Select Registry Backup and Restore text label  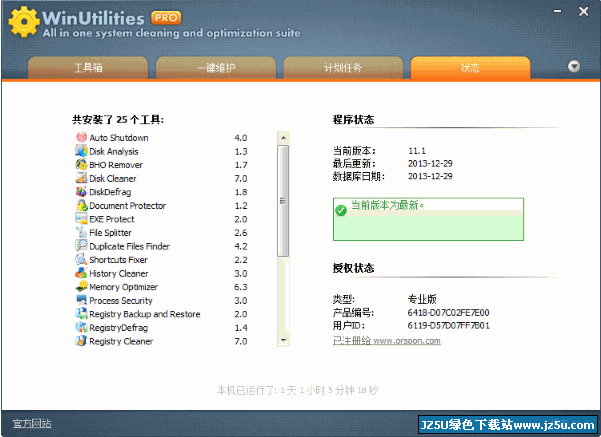click(145, 314)
